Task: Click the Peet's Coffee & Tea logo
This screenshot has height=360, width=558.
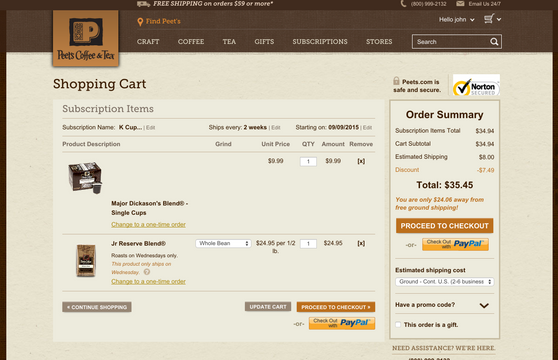Action: pyautogui.click(x=86, y=38)
